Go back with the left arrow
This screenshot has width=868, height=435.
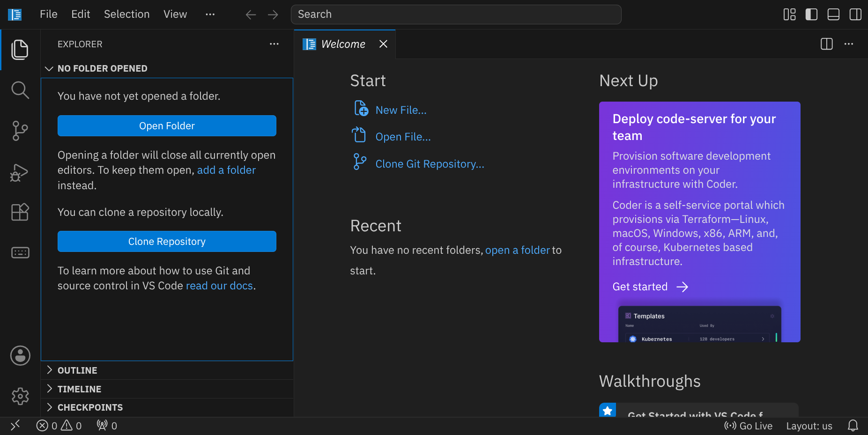pyautogui.click(x=251, y=15)
